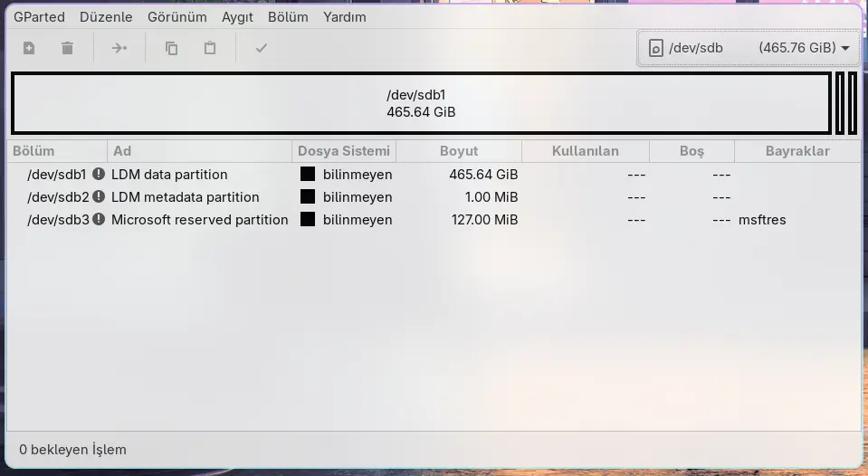Sort by the Bayraklar column header
868x476 pixels.
797,151
